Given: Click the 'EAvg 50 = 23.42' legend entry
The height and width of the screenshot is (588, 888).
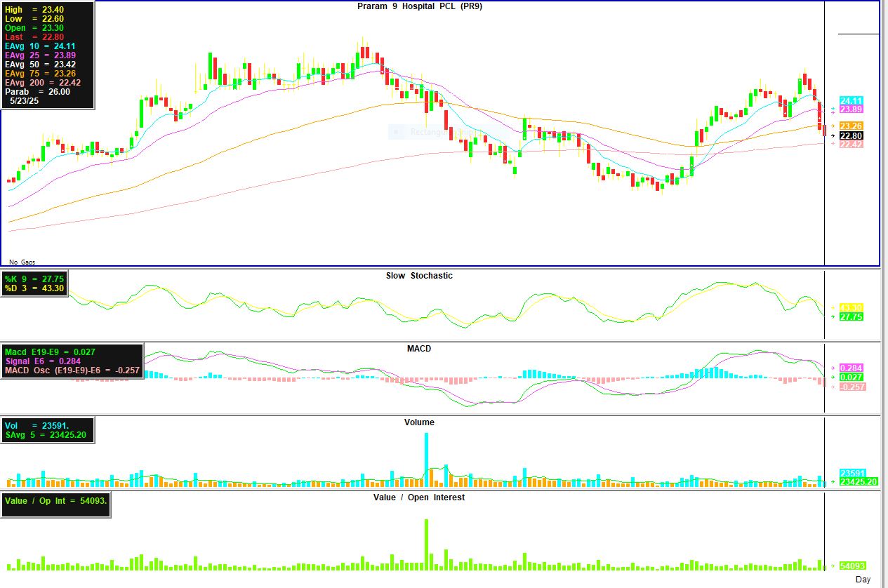Looking at the screenshot, I should point(40,65).
